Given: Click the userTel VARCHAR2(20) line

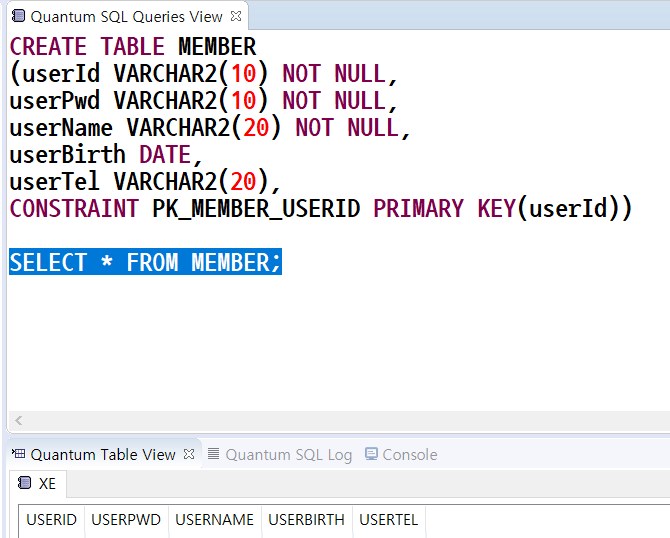Looking at the screenshot, I should click(145, 182).
